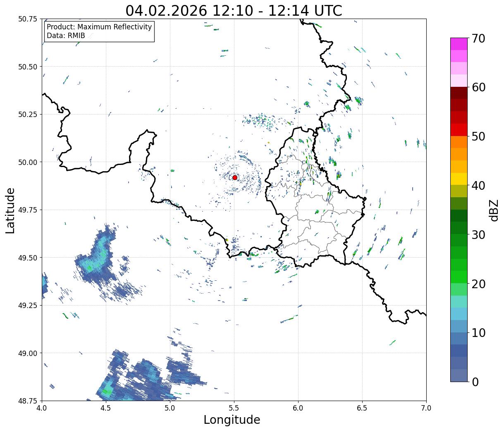Click the 70 tick on the colorbar
The height and width of the screenshot is (430, 504).
[478, 38]
